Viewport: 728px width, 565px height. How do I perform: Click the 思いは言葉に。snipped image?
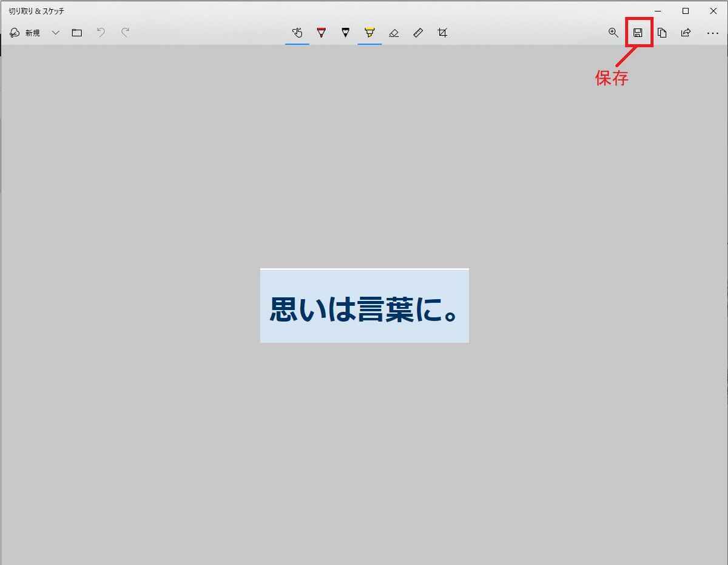pyautogui.click(x=364, y=305)
